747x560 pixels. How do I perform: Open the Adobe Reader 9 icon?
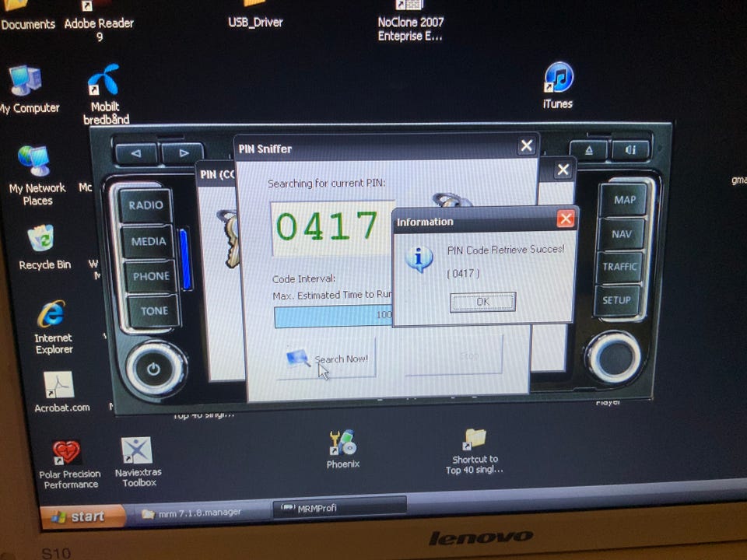click(x=99, y=22)
